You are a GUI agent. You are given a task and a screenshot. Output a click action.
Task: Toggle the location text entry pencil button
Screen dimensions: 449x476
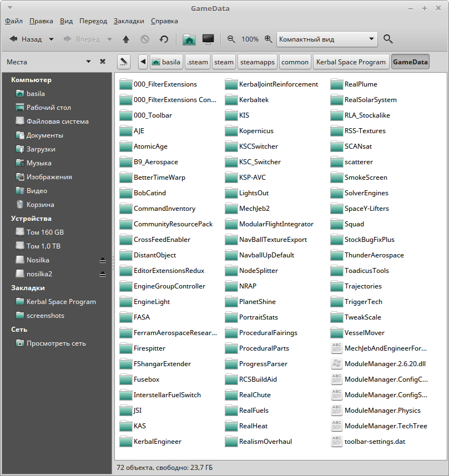pyautogui.click(x=124, y=62)
